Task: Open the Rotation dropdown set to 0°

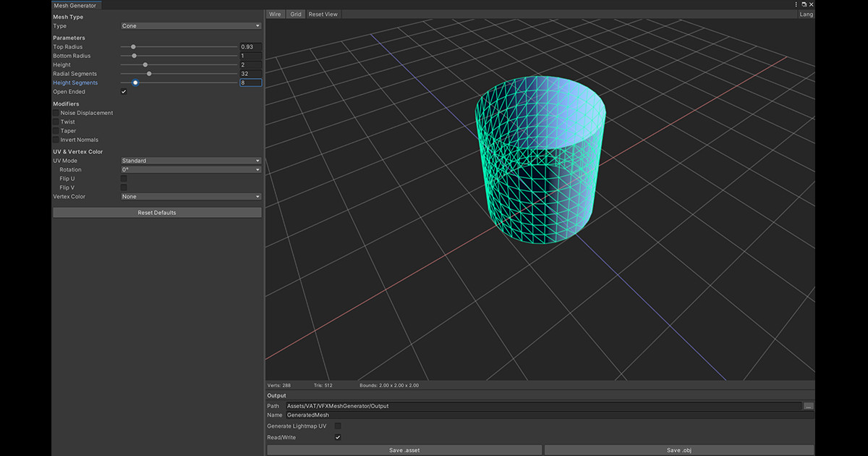Action: (x=191, y=169)
